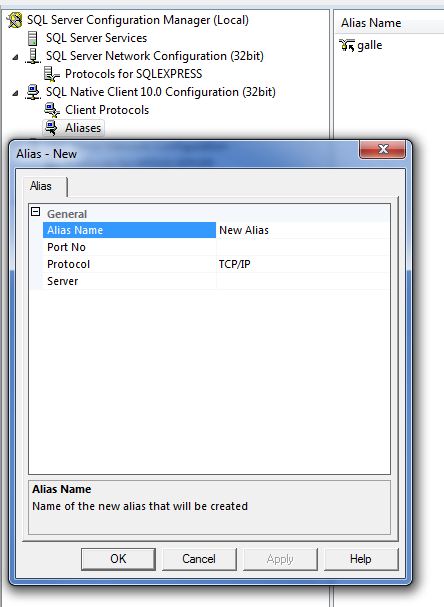Image resolution: width=444 pixels, height=607 pixels.
Task: Select the Port No property label
Action: coord(66,247)
